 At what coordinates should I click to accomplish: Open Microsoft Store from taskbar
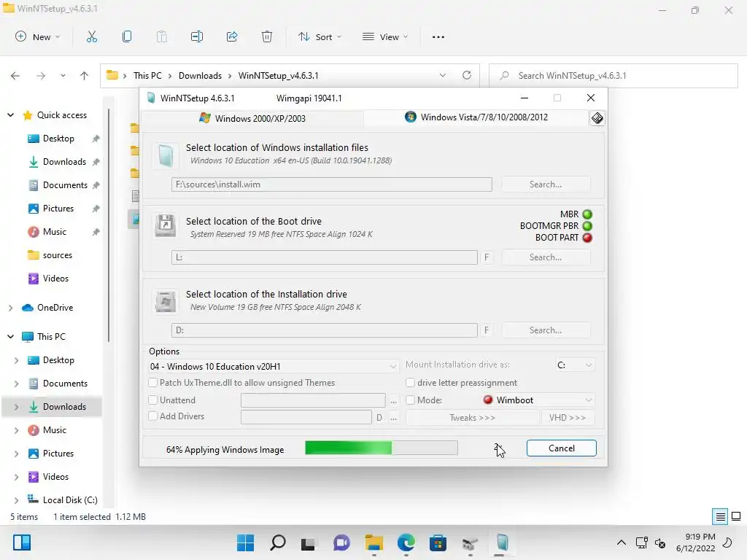(x=438, y=542)
